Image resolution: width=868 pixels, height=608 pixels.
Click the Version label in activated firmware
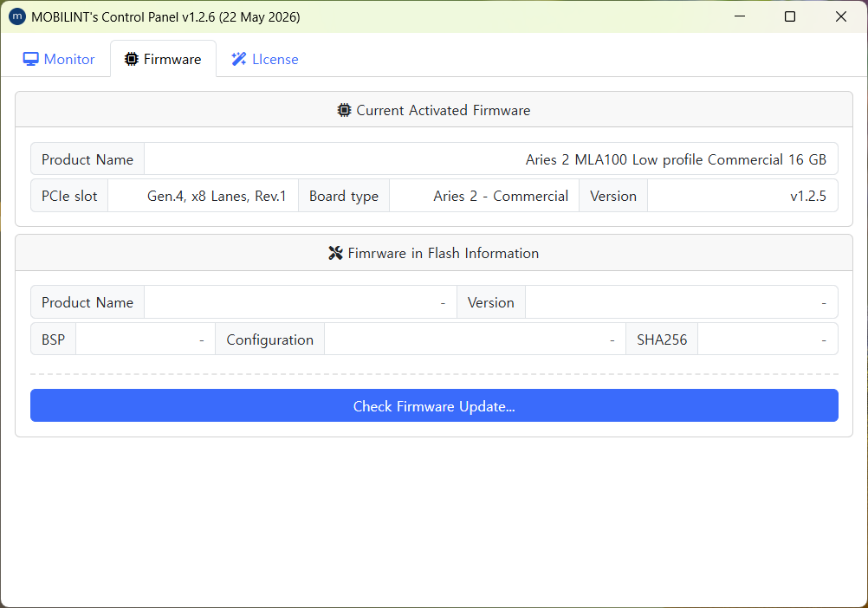[613, 196]
